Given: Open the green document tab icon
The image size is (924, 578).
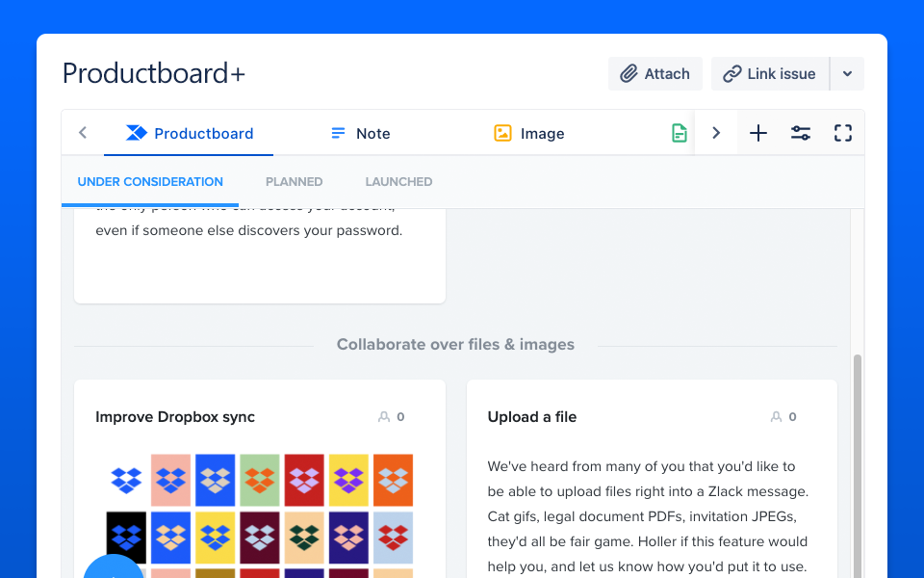Looking at the screenshot, I should [x=679, y=133].
